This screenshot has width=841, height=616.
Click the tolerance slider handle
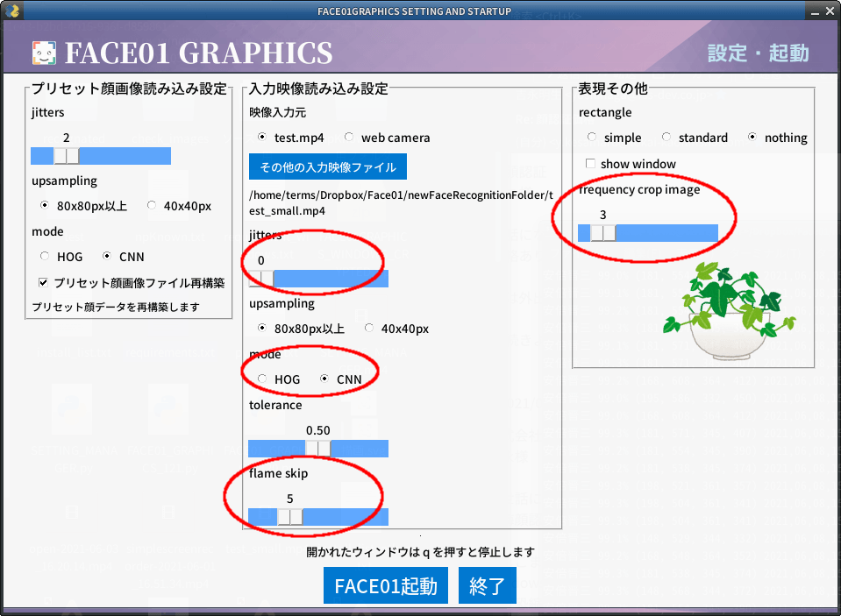(318, 449)
